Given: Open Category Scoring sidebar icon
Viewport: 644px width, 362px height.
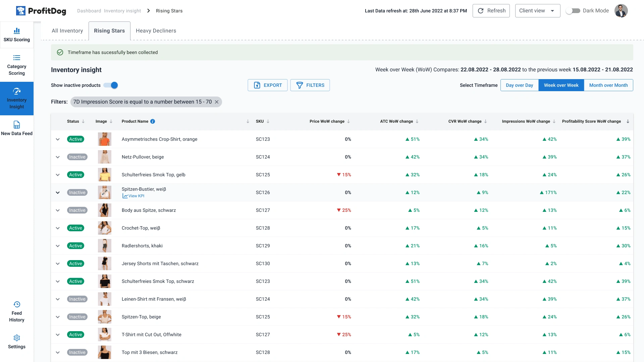Looking at the screenshot, I should pyautogui.click(x=17, y=58).
